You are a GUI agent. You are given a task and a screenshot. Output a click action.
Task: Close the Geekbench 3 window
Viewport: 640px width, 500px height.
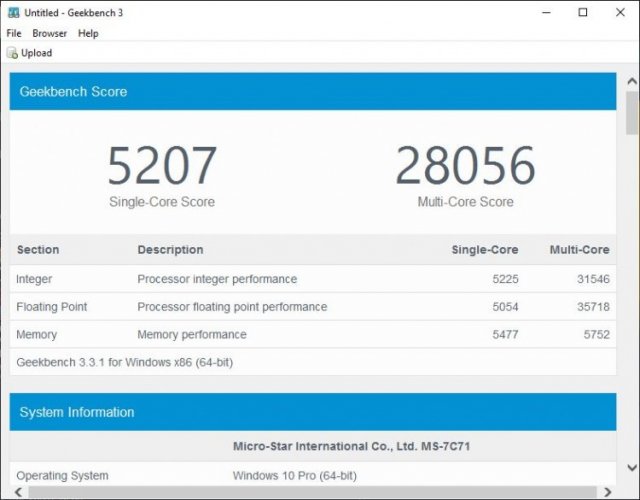click(x=617, y=13)
